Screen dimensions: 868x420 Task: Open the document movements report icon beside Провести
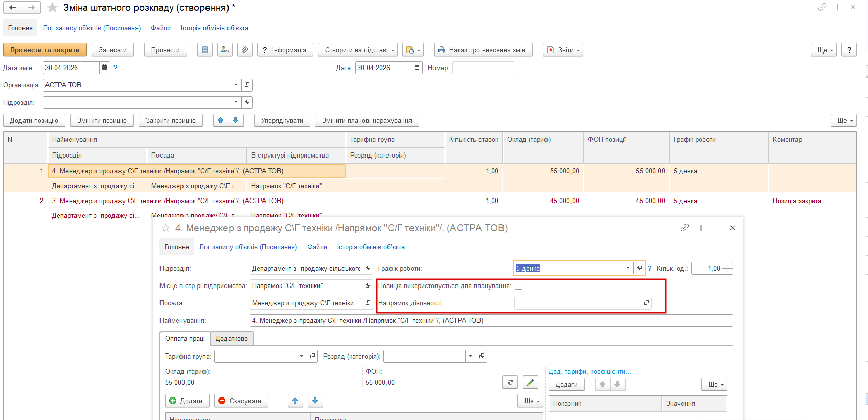205,50
